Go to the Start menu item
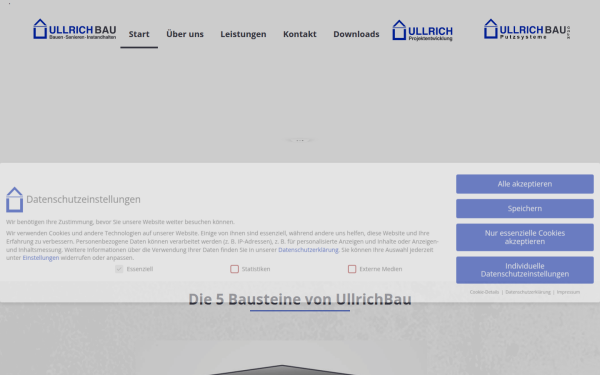The height and width of the screenshot is (375, 600). pos(139,34)
